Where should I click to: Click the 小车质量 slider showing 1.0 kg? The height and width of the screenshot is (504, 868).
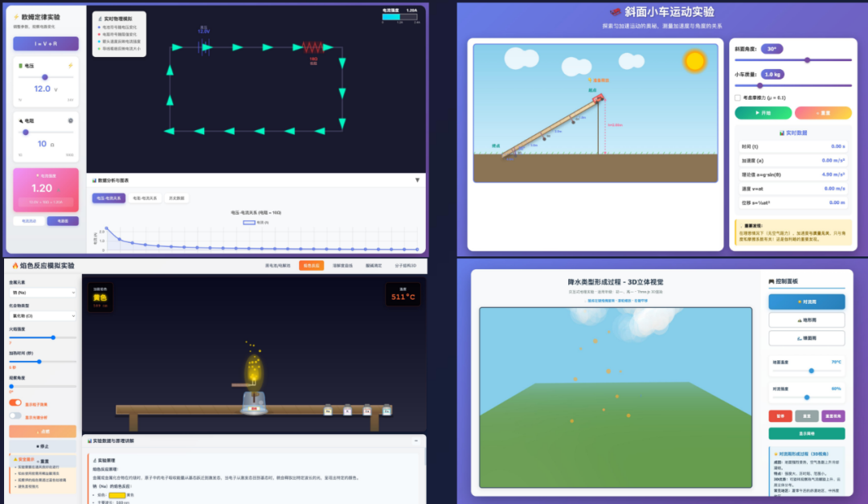click(x=792, y=86)
